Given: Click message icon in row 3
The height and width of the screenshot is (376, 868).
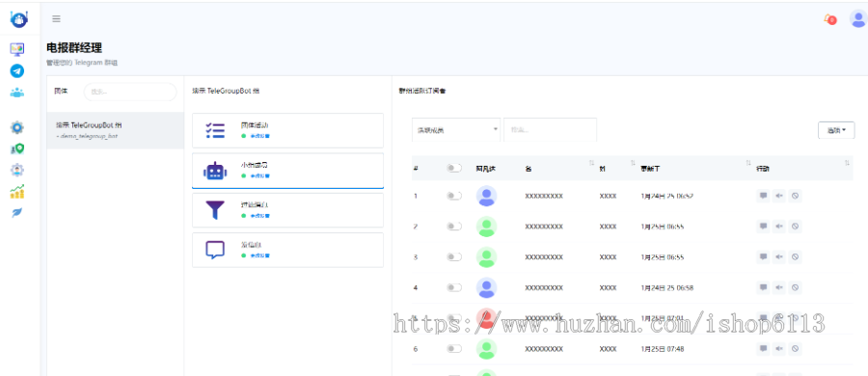Looking at the screenshot, I should (x=764, y=257).
